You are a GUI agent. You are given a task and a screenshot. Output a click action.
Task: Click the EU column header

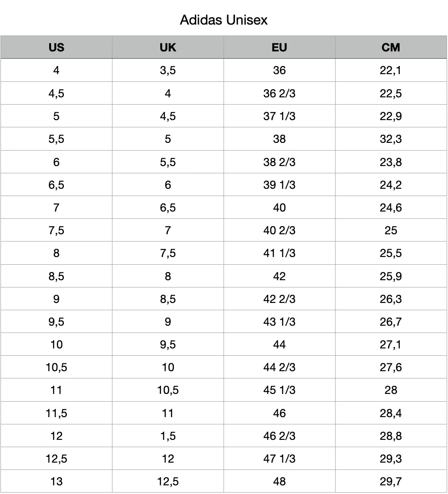[x=280, y=47]
